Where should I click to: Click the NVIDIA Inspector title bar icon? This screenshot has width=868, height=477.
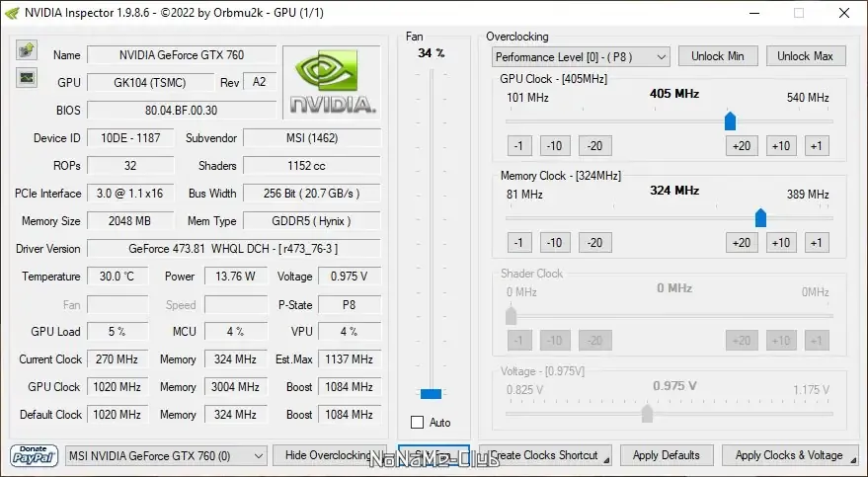coord(12,13)
